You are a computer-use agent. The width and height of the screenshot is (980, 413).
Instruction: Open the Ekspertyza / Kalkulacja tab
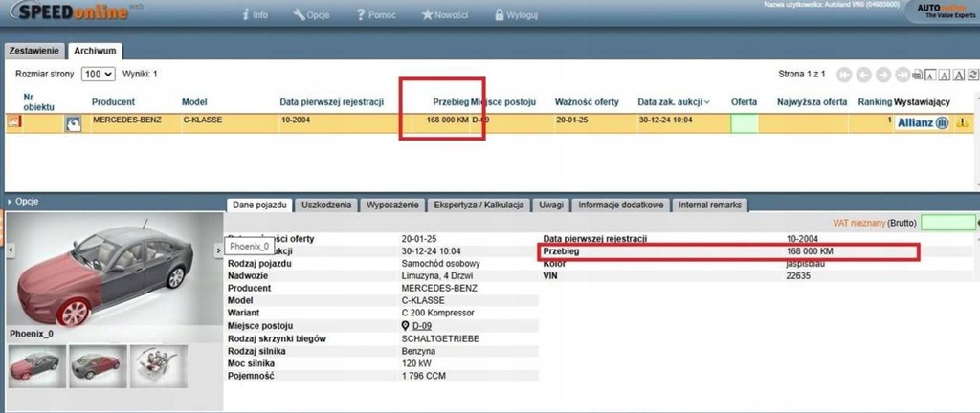point(479,205)
